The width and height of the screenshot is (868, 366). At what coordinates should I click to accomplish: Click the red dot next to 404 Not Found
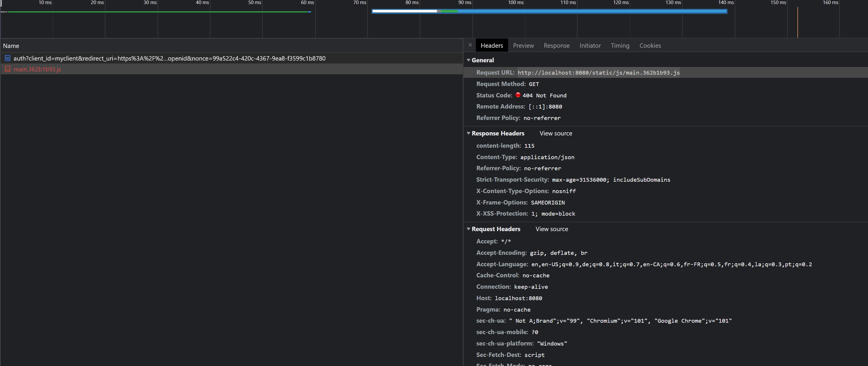[518, 95]
